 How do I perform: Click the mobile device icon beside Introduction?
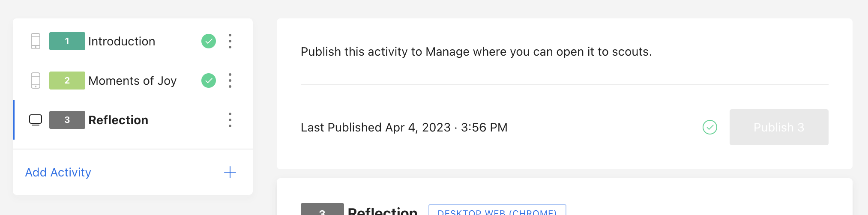point(36,41)
